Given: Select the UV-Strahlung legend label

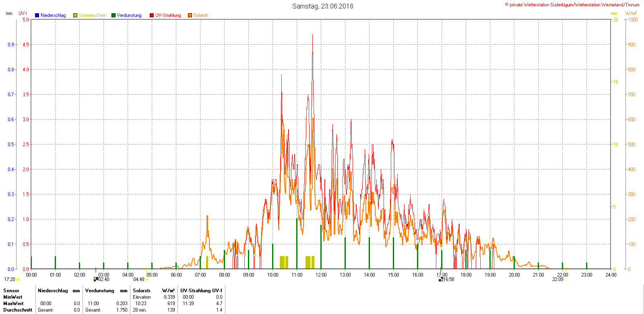Looking at the screenshot, I should click(168, 15).
